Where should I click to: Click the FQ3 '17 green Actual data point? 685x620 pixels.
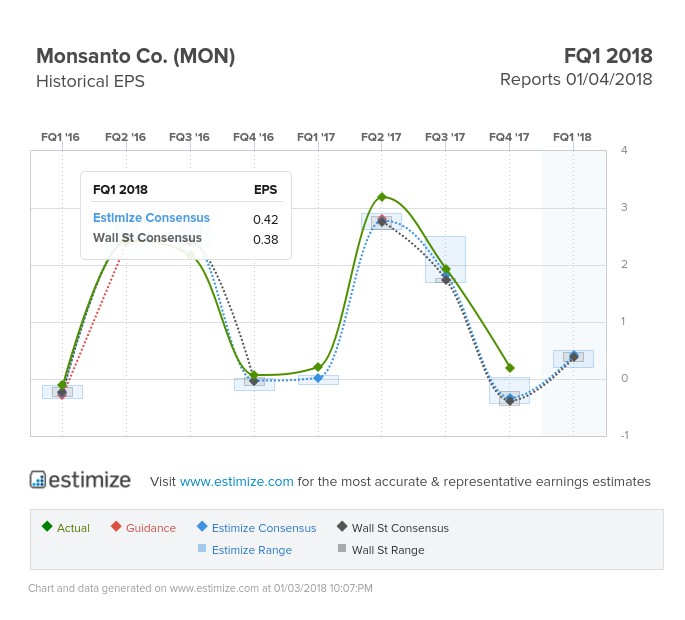click(x=446, y=270)
